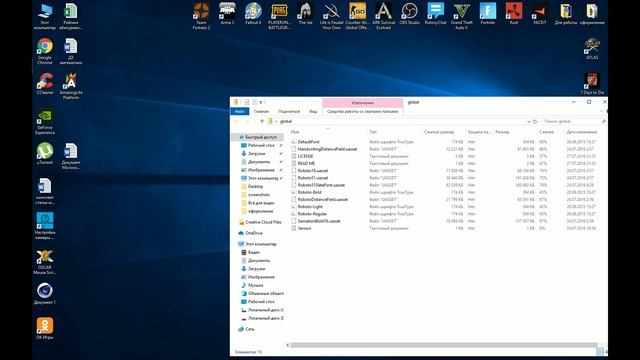Open the address bar history dropdown arrow
The height and width of the screenshot is (360, 640).
[529, 122]
